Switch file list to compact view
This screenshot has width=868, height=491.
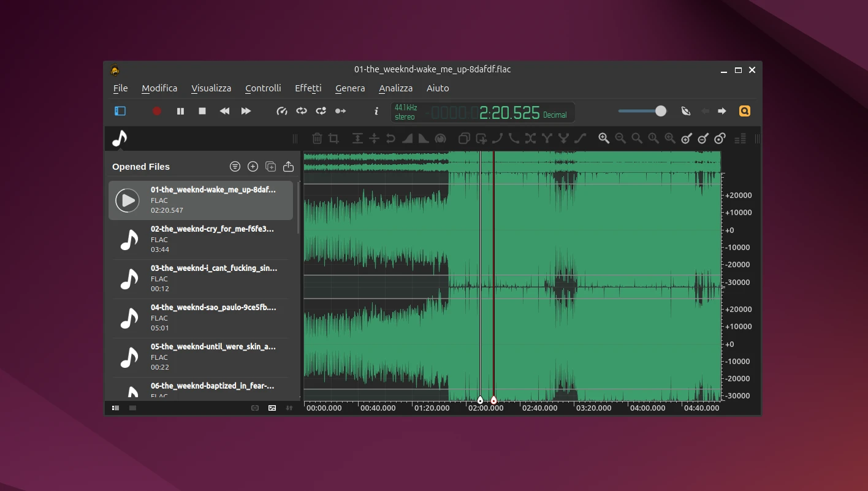tap(132, 408)
